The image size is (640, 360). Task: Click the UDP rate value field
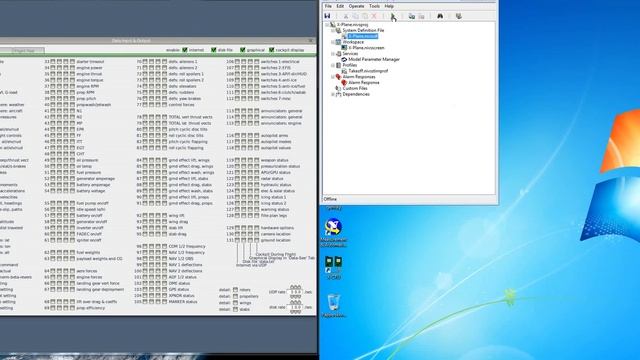pos(295,292)
